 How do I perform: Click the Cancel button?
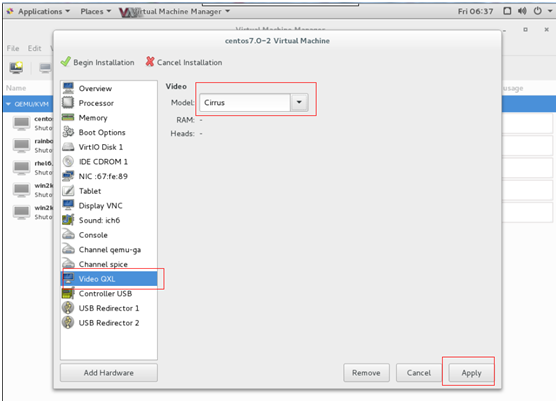[x=419, y=373]
